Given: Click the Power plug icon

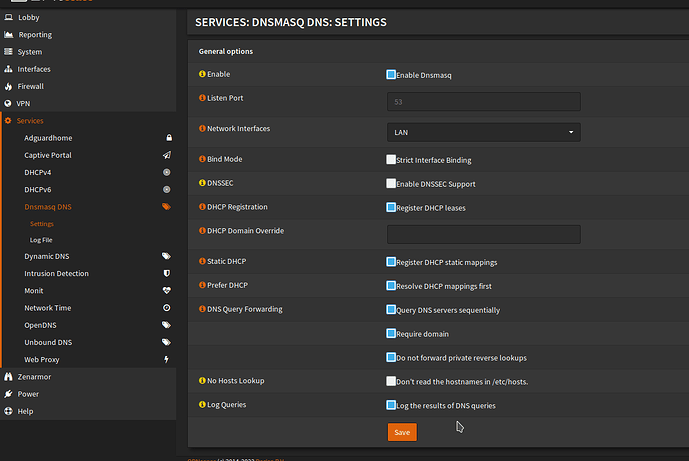Looking at the screenshot, I should 8,394.
